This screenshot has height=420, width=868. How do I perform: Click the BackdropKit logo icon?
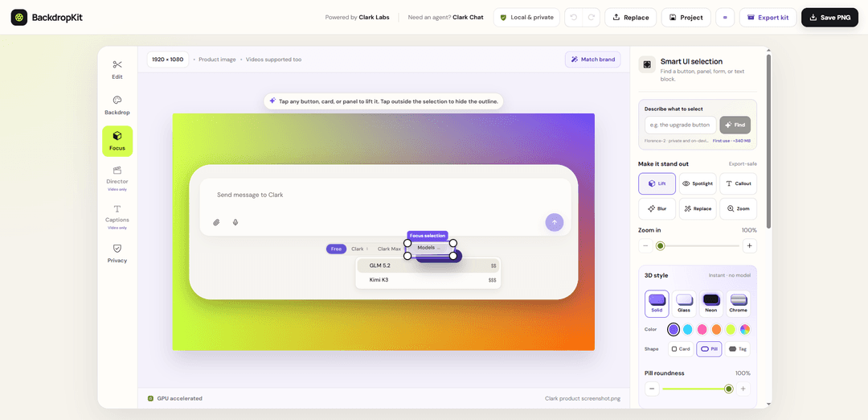[x=19, y=17]
